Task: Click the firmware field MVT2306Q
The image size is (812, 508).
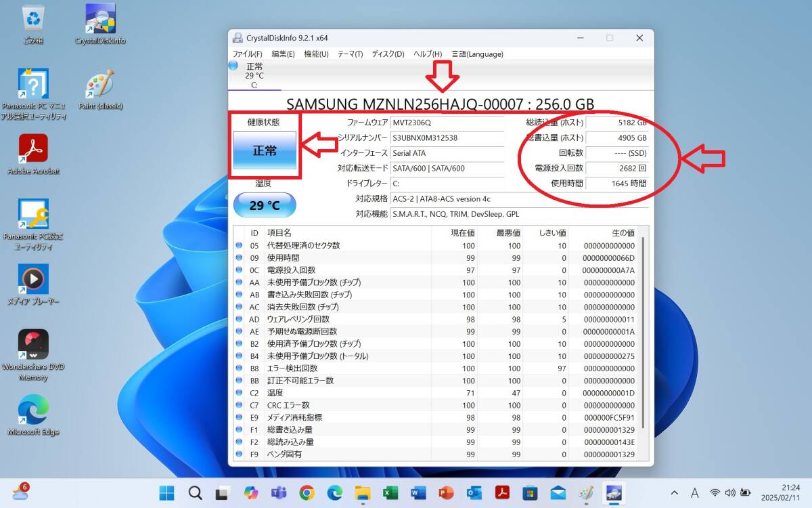Action: [x=447, y=123]
